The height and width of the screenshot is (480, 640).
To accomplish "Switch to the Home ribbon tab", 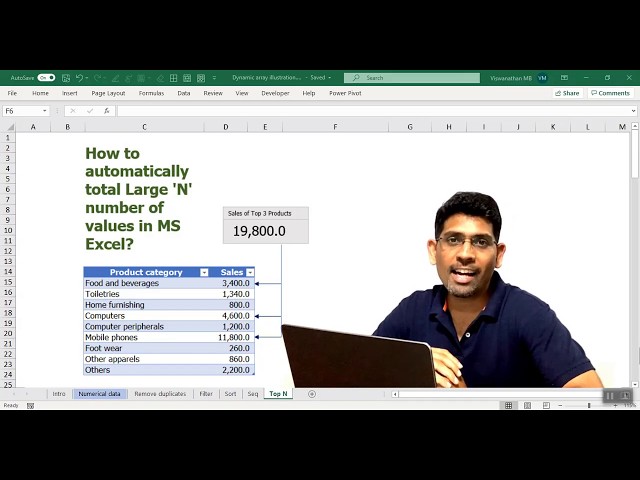I will 40,93.
